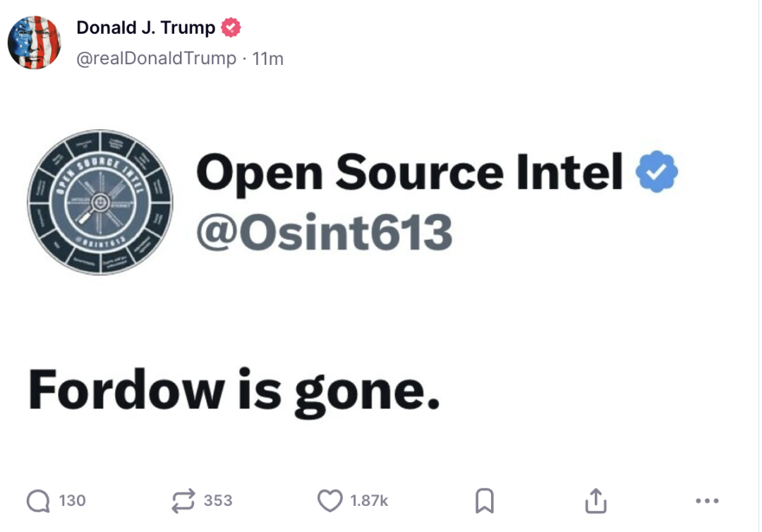Click the flag-painted profile avatar

tap(34, 42)
